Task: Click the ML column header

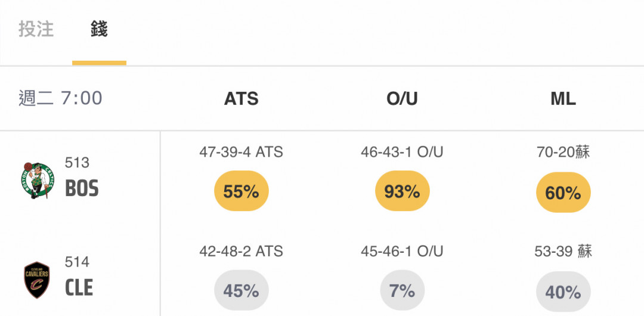Action: pos(563,98)
